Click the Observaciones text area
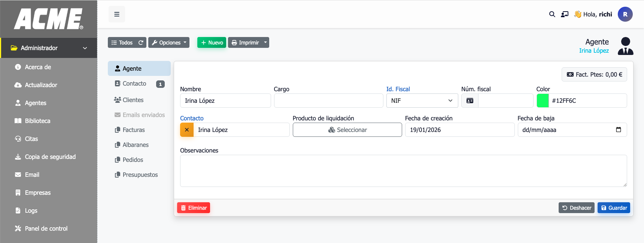 [403, 171]
